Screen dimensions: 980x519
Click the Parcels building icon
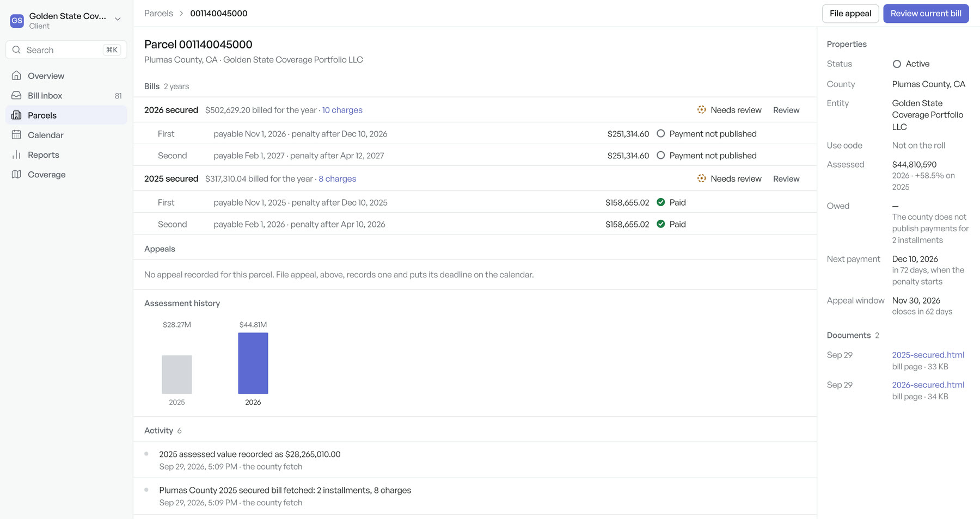(16, 115)
